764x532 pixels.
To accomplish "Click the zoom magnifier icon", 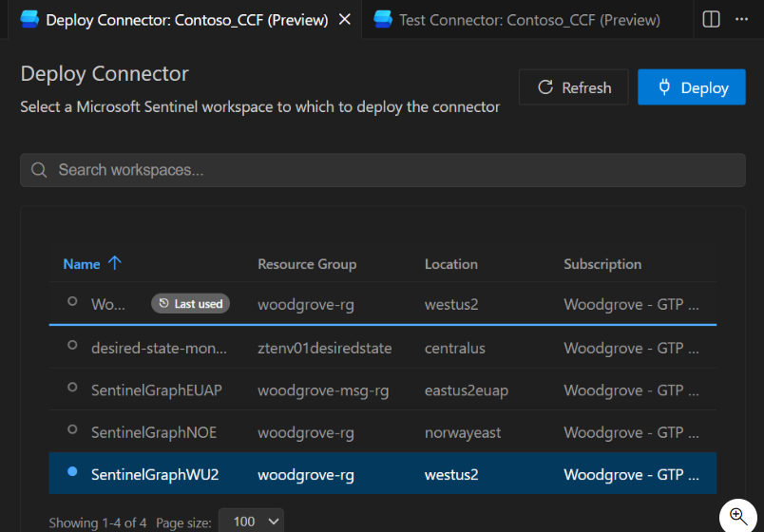I will tap(738, 517).
